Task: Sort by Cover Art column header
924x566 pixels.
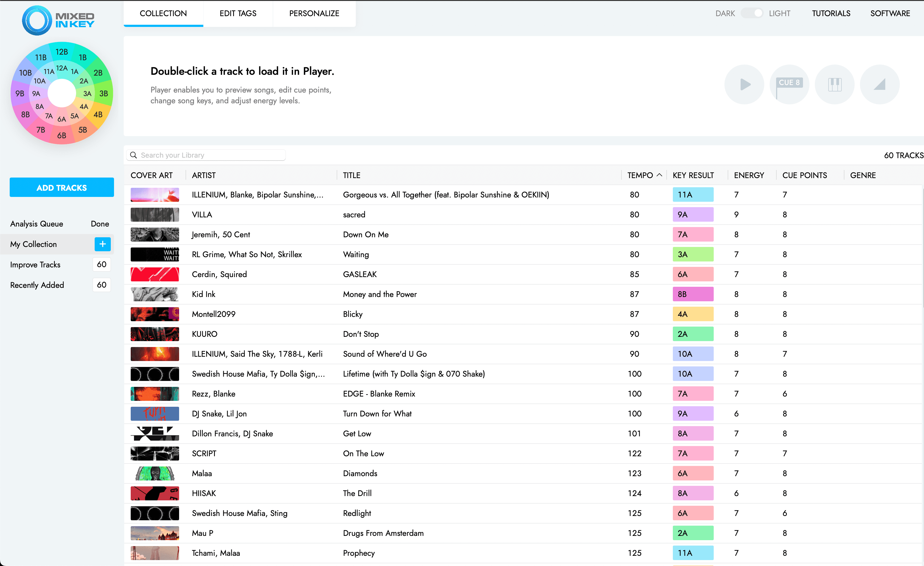Action: 151,176
